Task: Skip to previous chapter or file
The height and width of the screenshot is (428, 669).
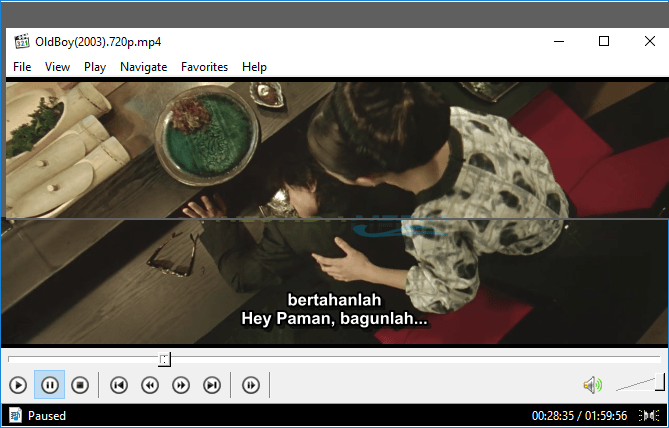Action: pyautogui.click(x=119, y=385)
